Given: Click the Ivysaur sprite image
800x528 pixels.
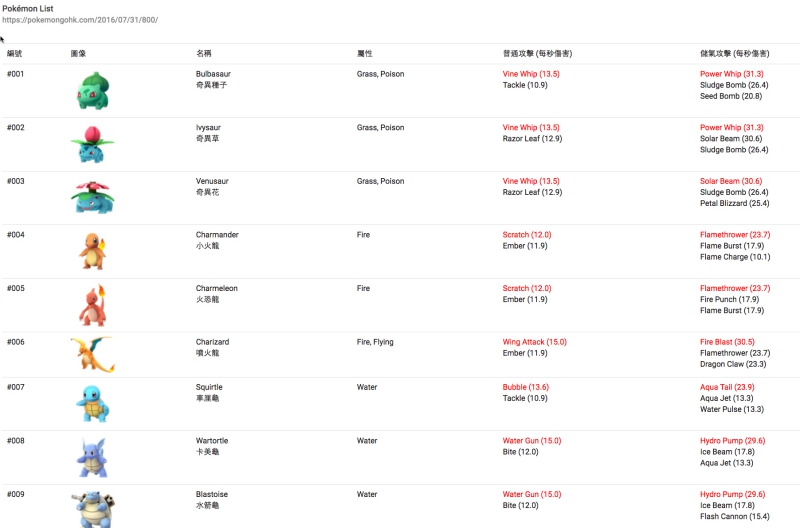Looking at the screenshot, I should pyautogui.click(x=92, y=144).
